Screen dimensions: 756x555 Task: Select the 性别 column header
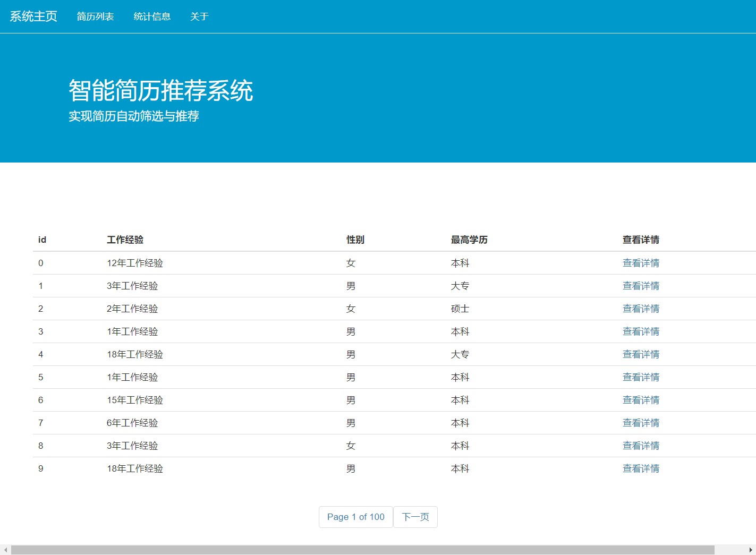[x=355, y=240]
